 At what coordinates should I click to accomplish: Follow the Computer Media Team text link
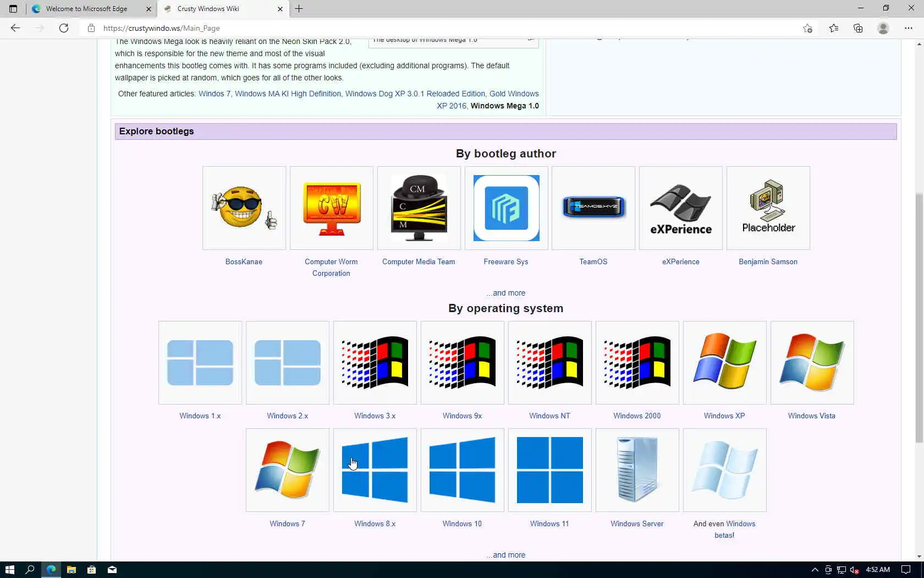419,261
